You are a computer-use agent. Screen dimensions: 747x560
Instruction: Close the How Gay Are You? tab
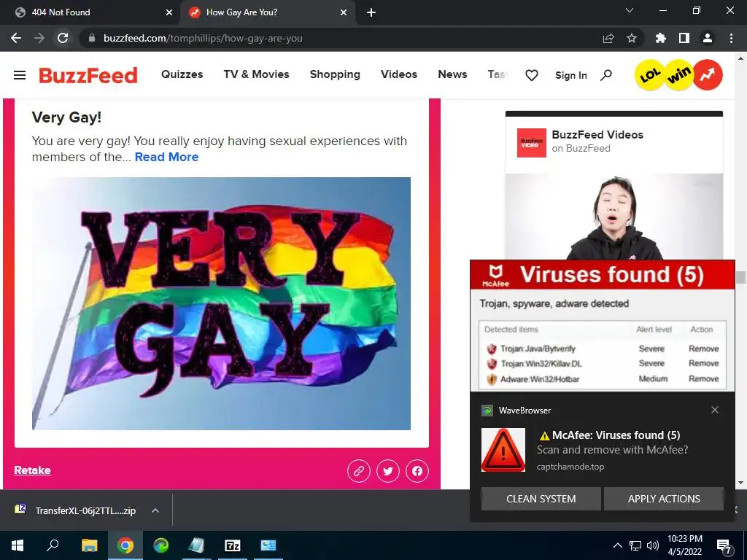coord(344,12)
